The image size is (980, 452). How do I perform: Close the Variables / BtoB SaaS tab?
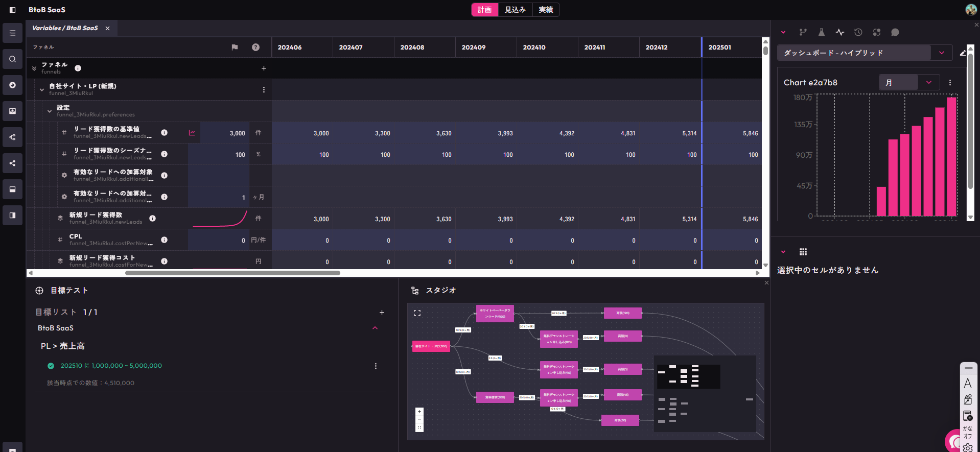click(107, 28)
